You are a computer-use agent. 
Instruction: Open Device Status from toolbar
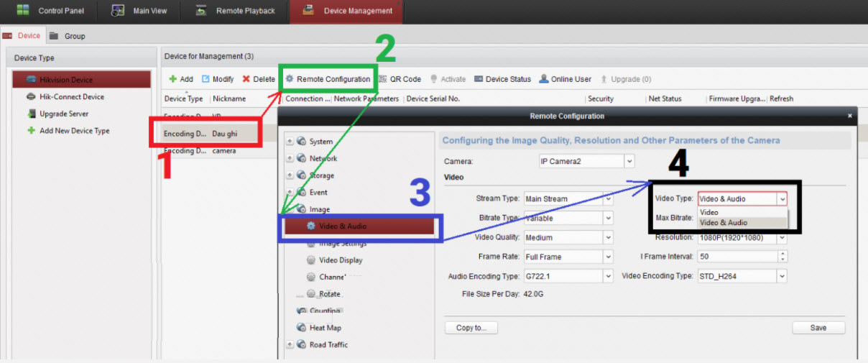502,79
